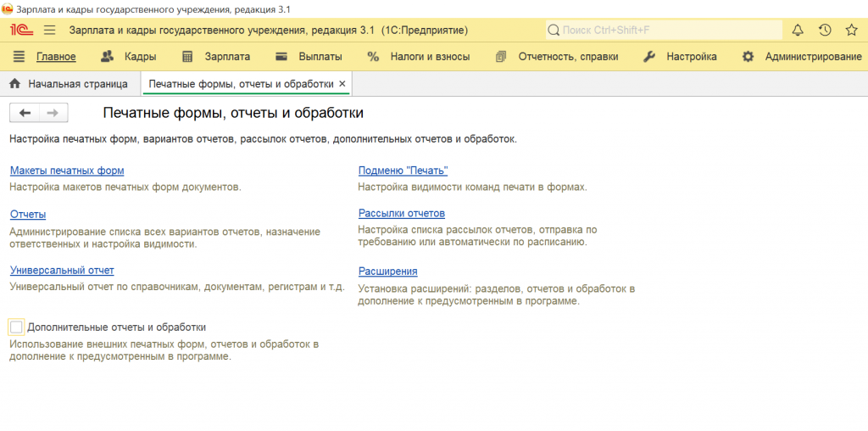Go forward using the right arrow

tap(53, 113)
